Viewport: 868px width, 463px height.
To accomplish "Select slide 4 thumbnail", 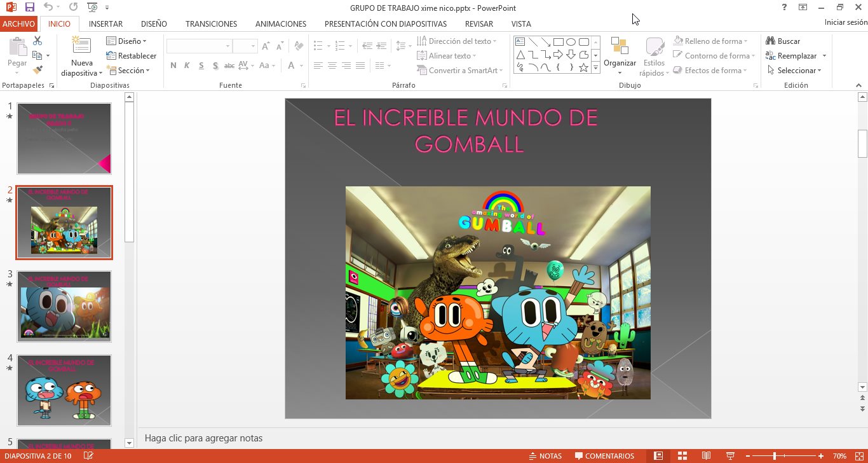I will point(64,390).
